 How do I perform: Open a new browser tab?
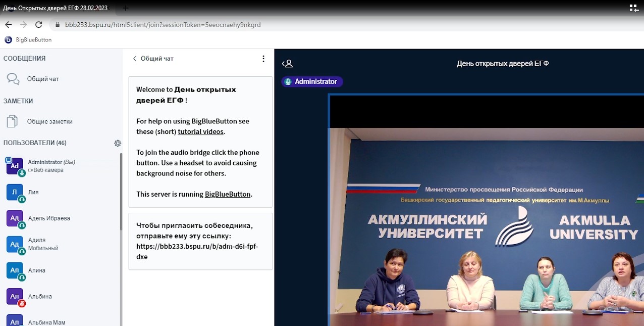click(x=126, y=8)
